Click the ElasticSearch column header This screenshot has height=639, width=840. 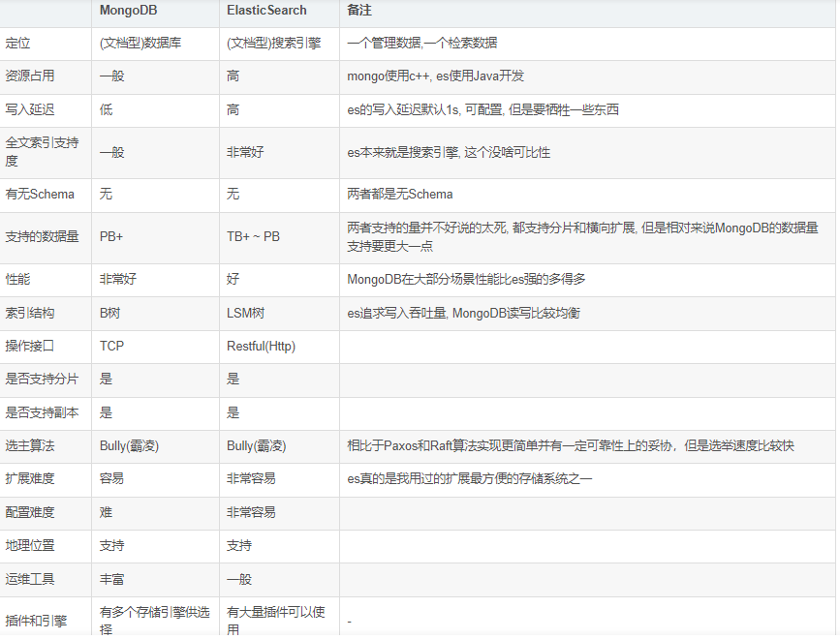(x=266, y=11)
